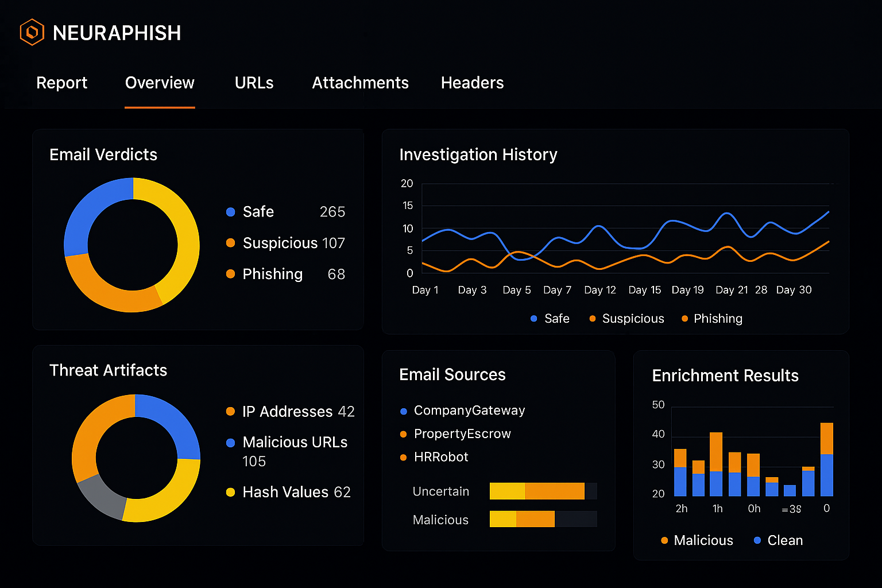This screenshot has height=588, width=882.
Task: Open the Report section
Action: 61,83
